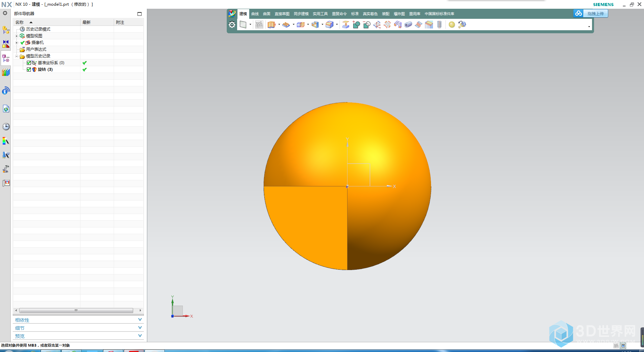This screenshot has height=352, width=644.
Task: Open the Constraint Navigator sidebar tab
Action: pos(6,44)
